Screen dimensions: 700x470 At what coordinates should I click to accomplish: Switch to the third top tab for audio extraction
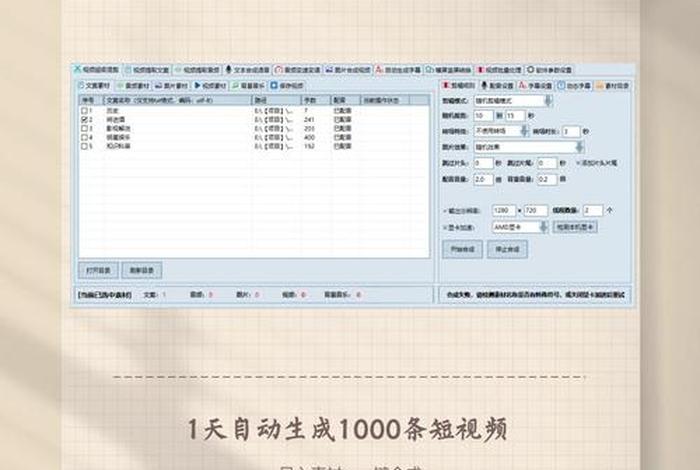click(197, 70)
